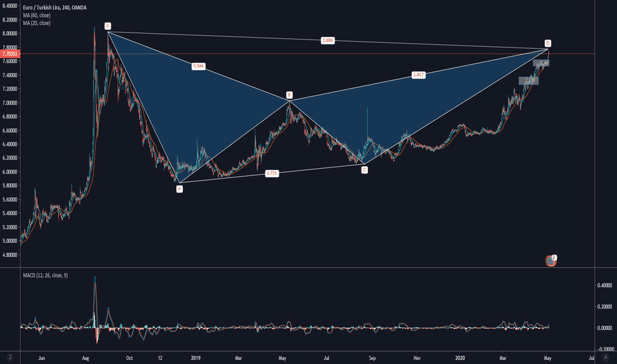Select the MA (20, close) indicator legend

[36, 23]
